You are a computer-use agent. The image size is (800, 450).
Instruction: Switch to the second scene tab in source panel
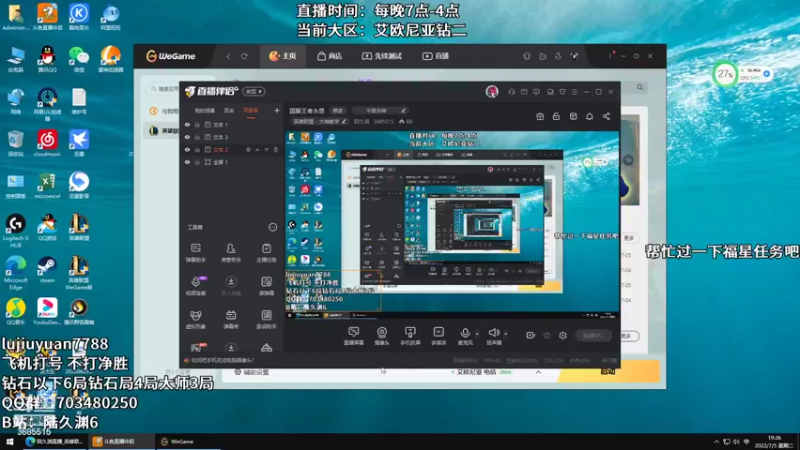pos(229,110)
